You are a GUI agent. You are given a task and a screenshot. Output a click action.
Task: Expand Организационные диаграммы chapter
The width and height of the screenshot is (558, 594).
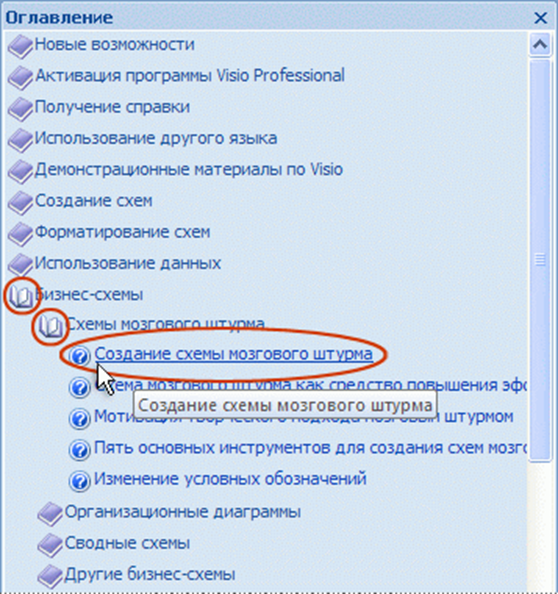tap(183, 512)
